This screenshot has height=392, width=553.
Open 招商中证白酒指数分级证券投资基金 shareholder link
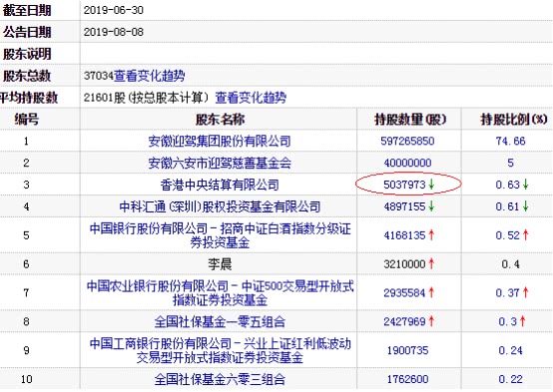click(x=220, y=235)
